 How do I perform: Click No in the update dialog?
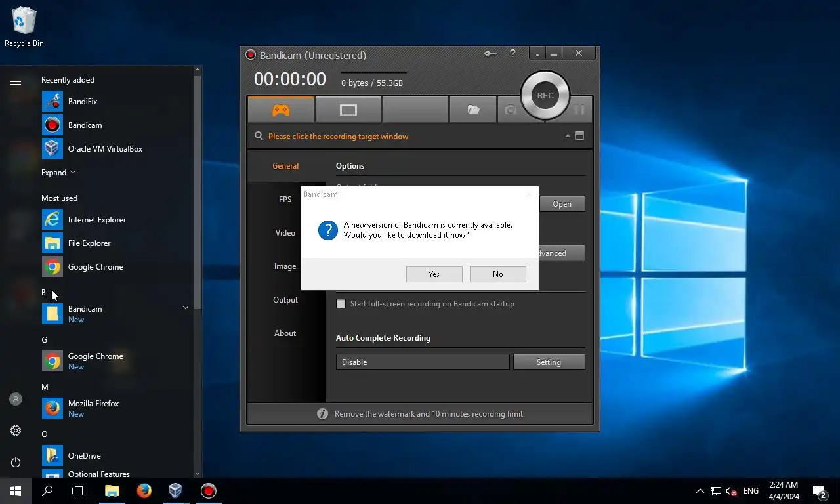point(498,274)
